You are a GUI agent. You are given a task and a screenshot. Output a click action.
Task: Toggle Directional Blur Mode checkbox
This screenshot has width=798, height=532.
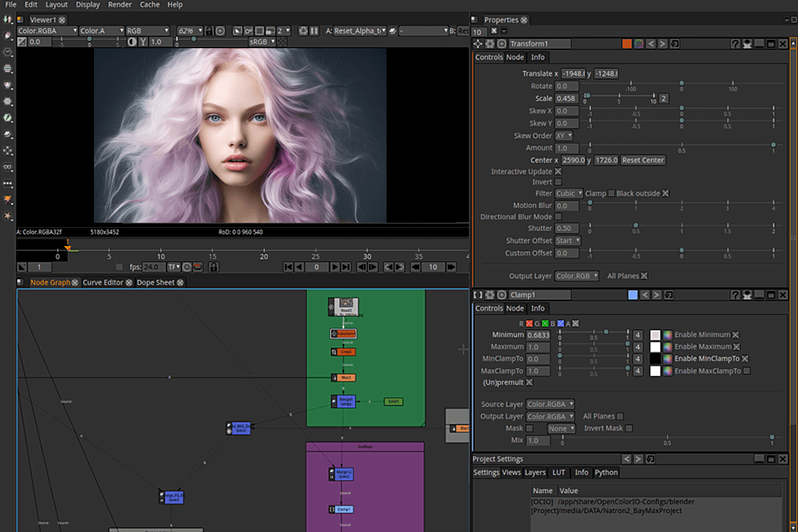(559, 216)
